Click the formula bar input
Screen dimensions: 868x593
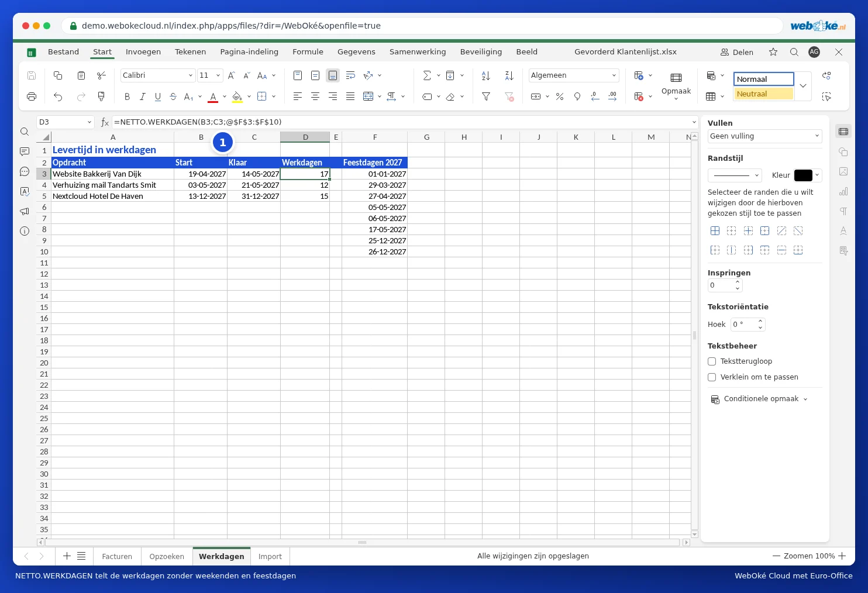click(x=401, y=122)
